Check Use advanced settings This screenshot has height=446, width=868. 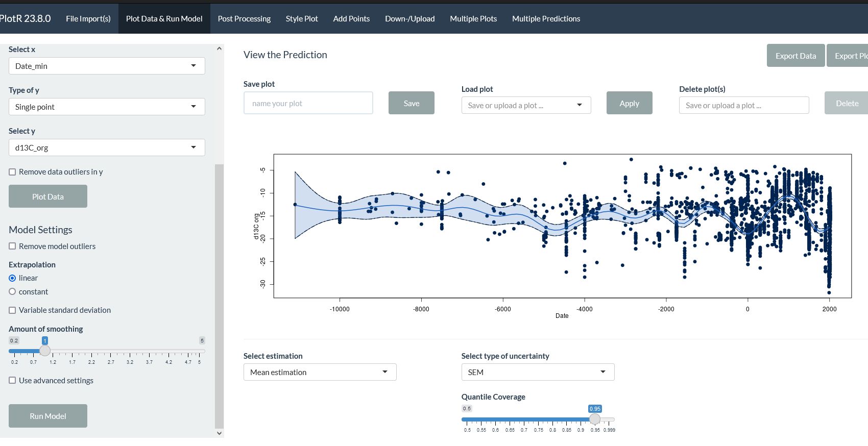12,381
